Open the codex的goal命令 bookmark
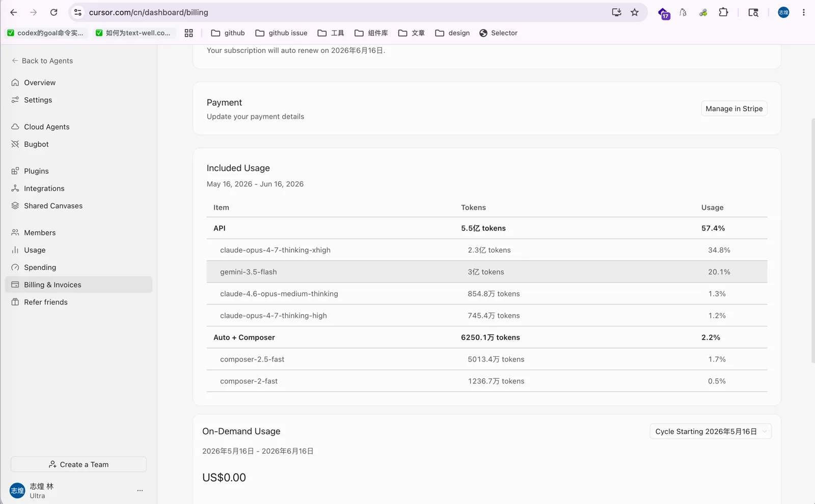The image size is (815, 504). click(46, 33)
